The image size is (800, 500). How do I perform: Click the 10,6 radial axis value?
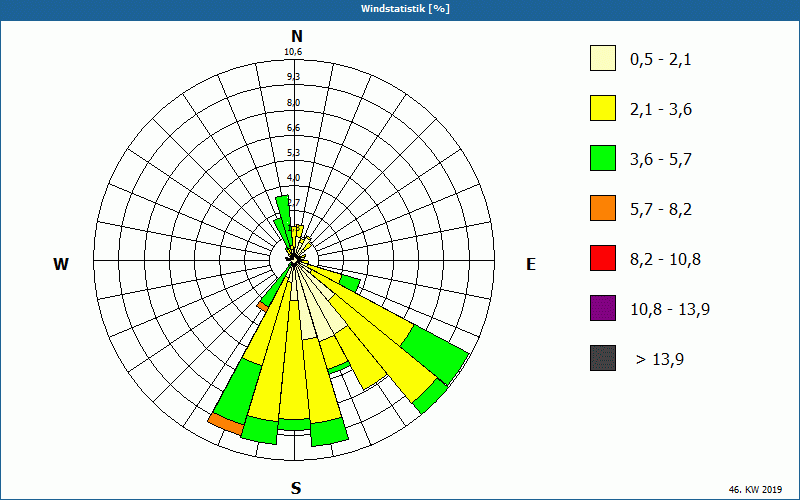coord(293,52)
